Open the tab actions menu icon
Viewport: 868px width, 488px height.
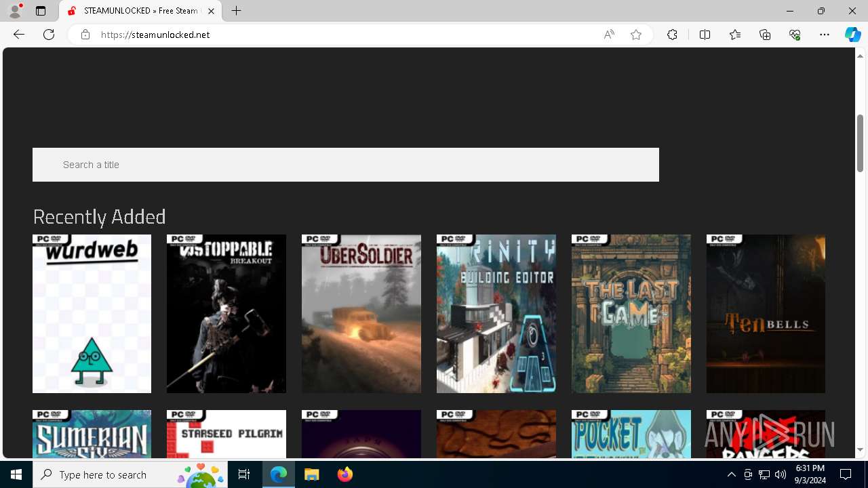(41, 11)
